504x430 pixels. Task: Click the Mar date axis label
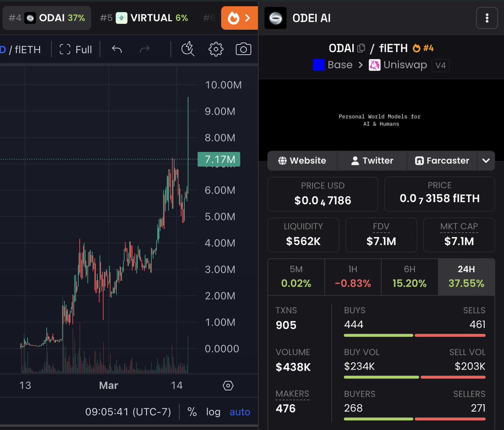click(108, 385)
